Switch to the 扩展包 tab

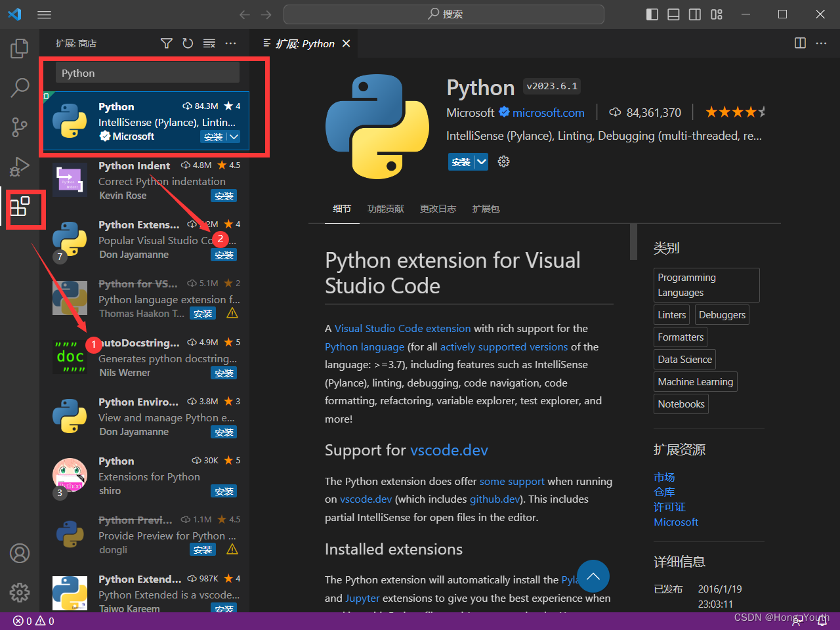pos(486,209)
